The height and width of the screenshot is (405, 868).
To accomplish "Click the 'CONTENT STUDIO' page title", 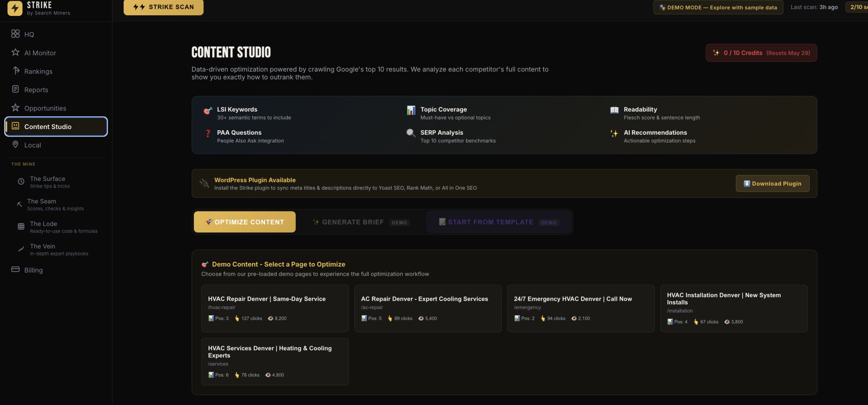I will tap(231, 52).
